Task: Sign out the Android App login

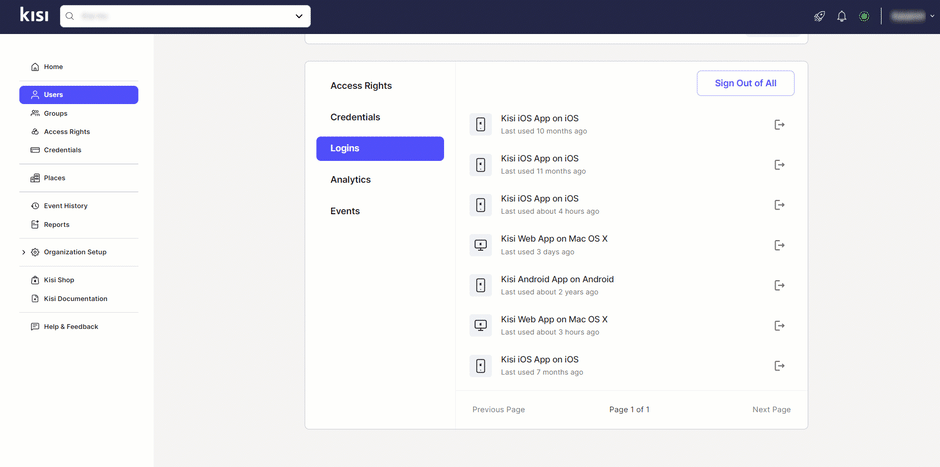Action: tap(779, 285)
